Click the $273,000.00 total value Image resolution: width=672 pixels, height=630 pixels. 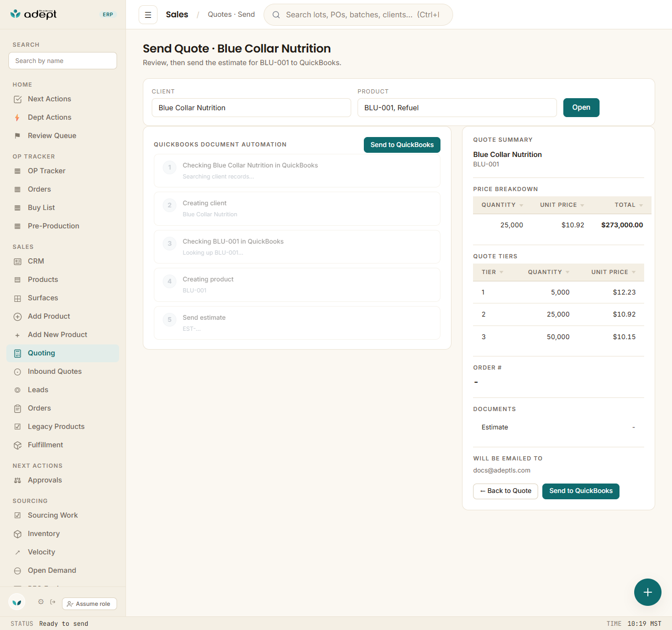point(622,225)
